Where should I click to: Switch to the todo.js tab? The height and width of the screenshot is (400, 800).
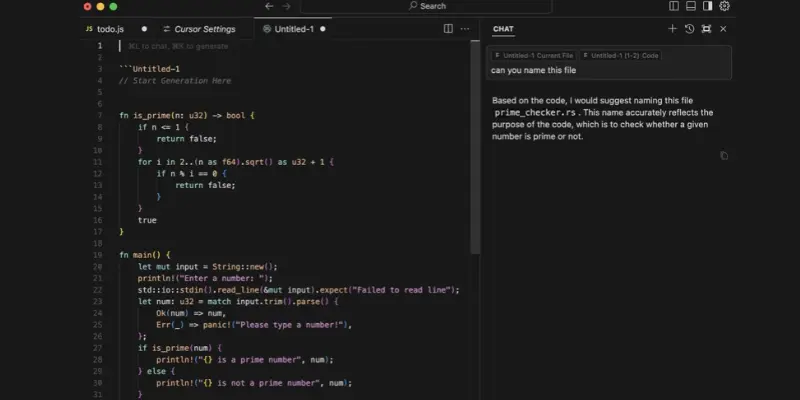(x=110, y=29)
